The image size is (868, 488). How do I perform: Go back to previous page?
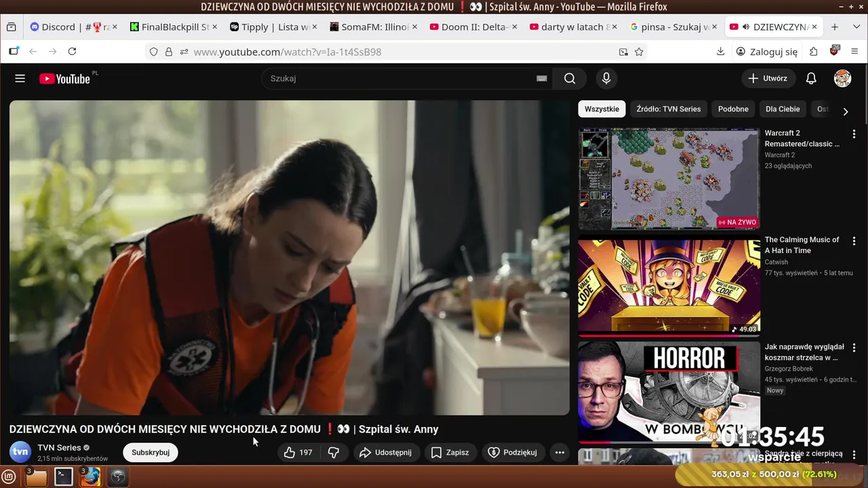[x=33, y=52]
